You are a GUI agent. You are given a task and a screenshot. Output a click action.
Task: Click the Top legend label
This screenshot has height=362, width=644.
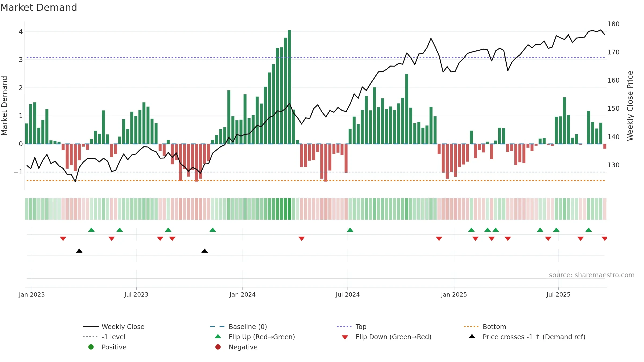point(361,327)
